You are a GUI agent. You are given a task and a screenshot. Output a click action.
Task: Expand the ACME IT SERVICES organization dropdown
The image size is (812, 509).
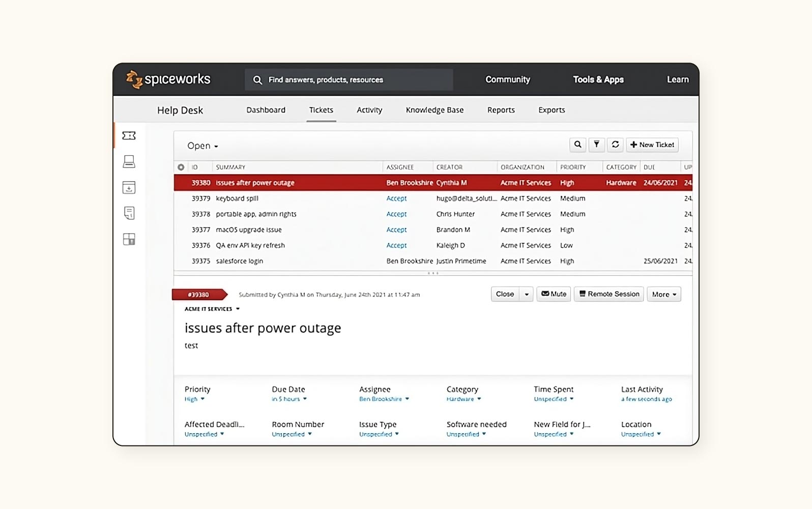(212, 309)
